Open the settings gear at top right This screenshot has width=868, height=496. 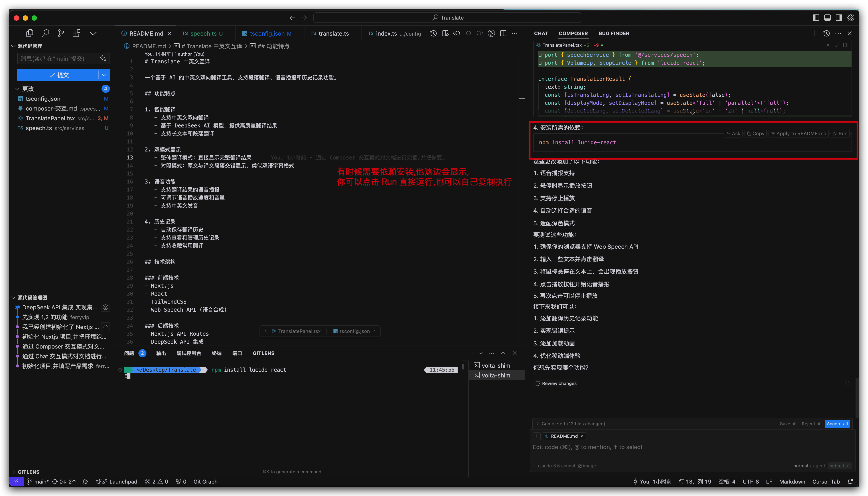[851, 17]
